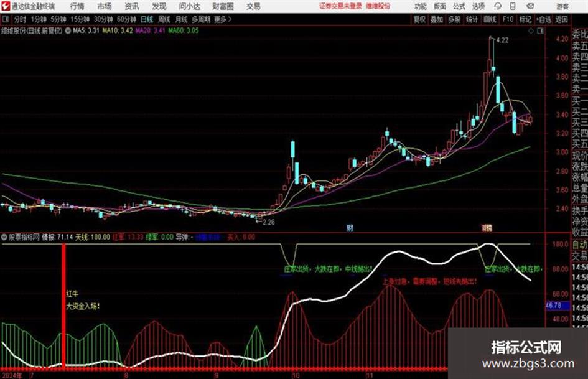This screenshot has height=379, width=588.
Task: Click the 返回 button
Action: (561, 19)
